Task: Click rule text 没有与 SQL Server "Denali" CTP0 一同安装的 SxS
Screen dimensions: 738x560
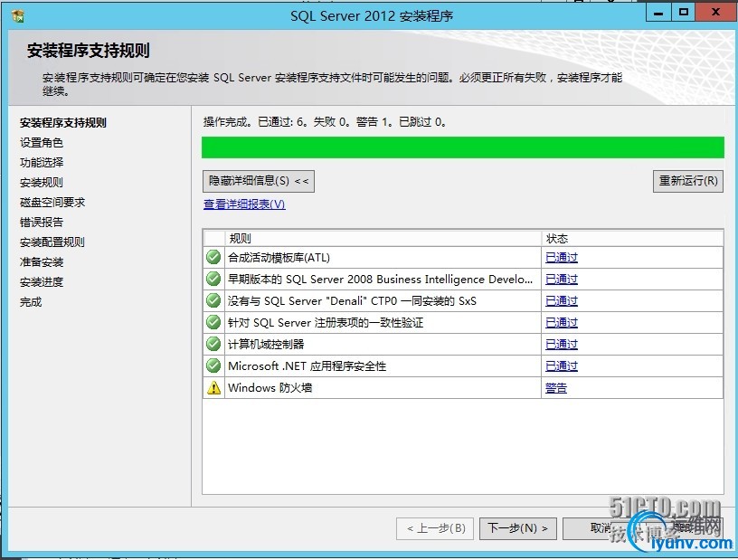Action: [x=352, y=301]
